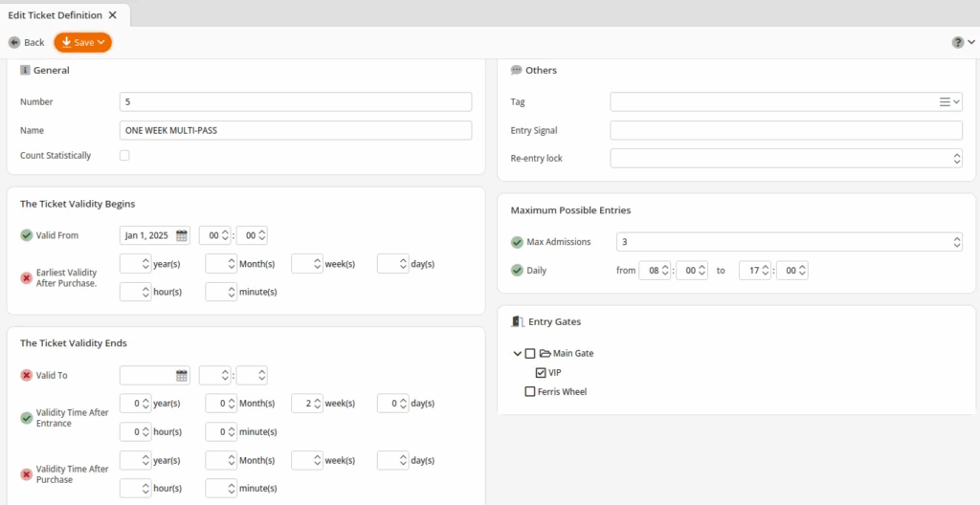Toggle the Daily status icon
The image size is (980, 505).
[x=517, y=271]
